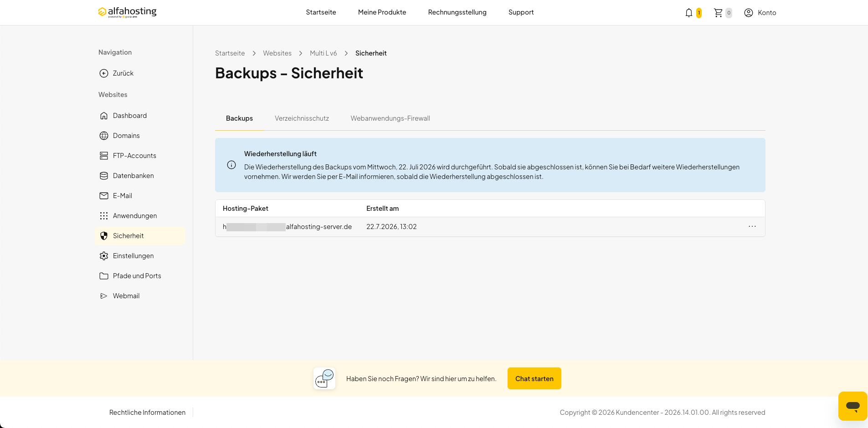Click Sicherheit in the breadcrumb
This screenshot has height=428, width=868.
point(371,53)
